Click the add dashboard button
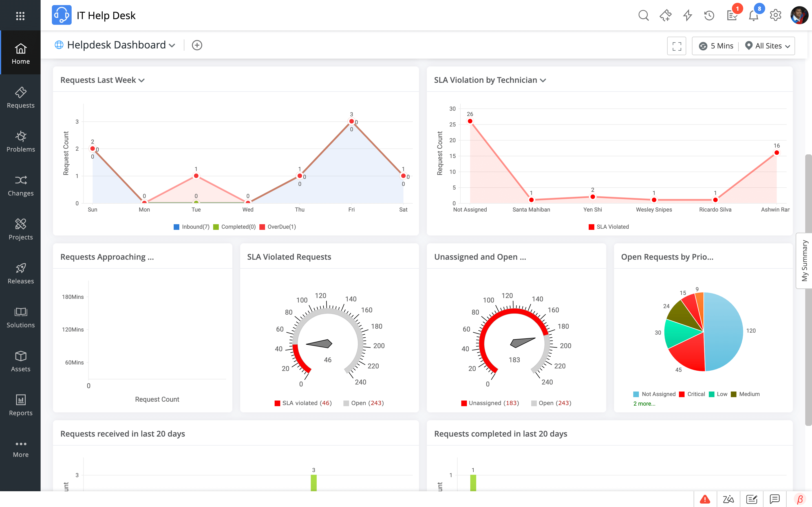The height and width of the screenshot is (507, 812). 197,45
